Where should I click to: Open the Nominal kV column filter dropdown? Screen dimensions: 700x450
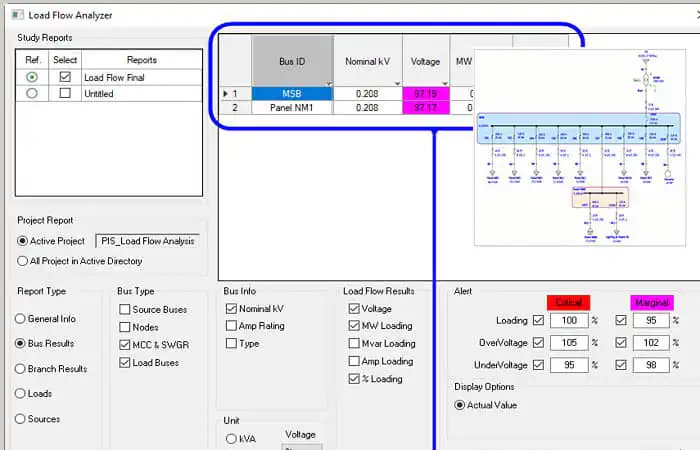click(397, 83)
